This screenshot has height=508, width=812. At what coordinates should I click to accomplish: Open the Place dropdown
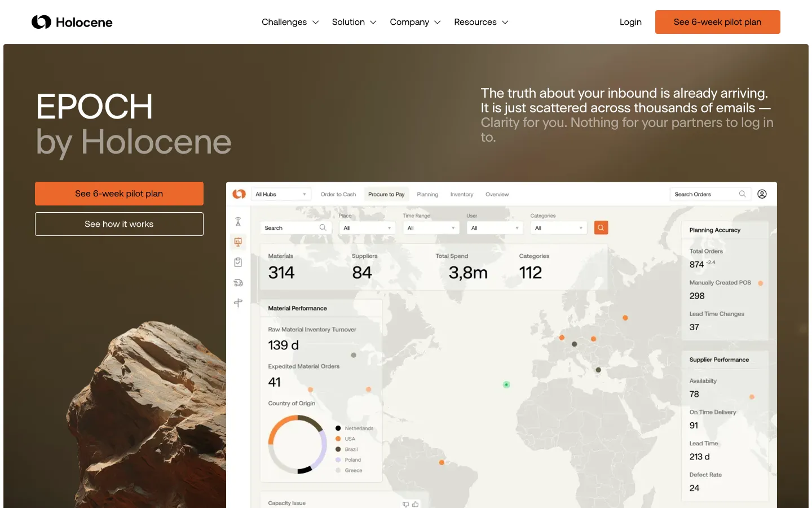367,228
